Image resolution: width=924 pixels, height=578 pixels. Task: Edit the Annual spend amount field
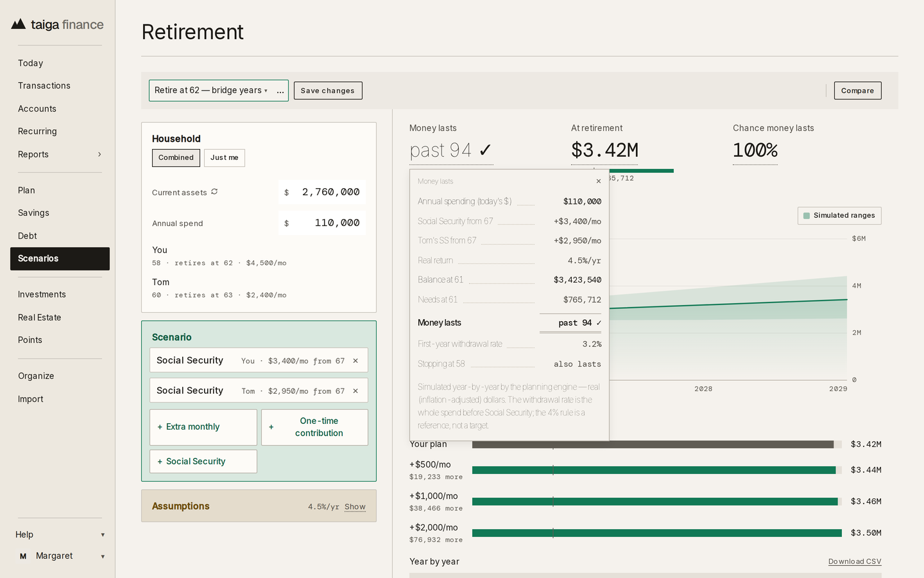coord(322,223)
